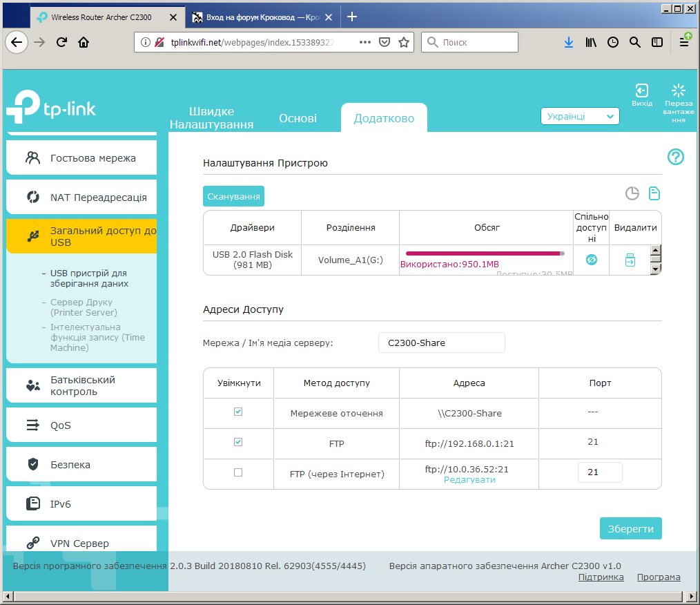Image resolution: width=700 pixels, height=605 pixels.
Task: Safely remove USB disk icon
Action: 630,260
